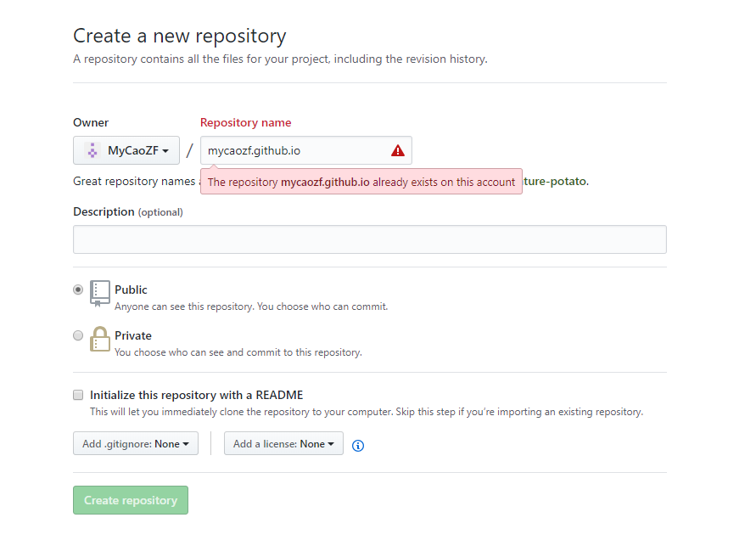This screenshot has width=756, height=540.
Task: Focus the Repository name input field
Action: [306, 150]
